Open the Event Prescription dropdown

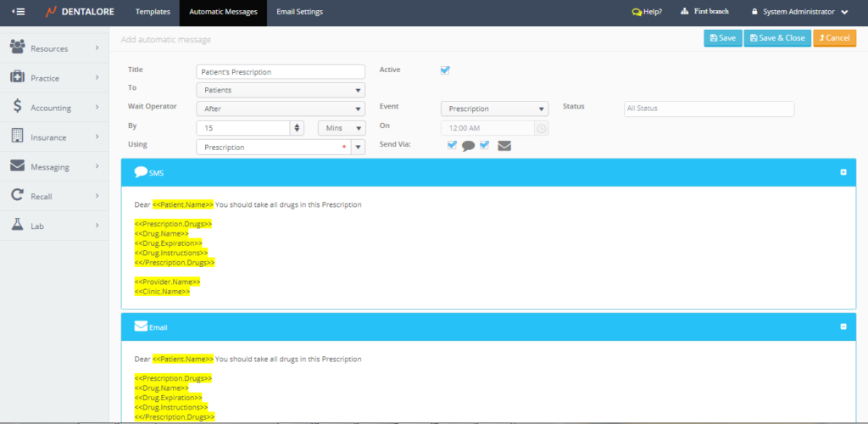pos(495,109)
